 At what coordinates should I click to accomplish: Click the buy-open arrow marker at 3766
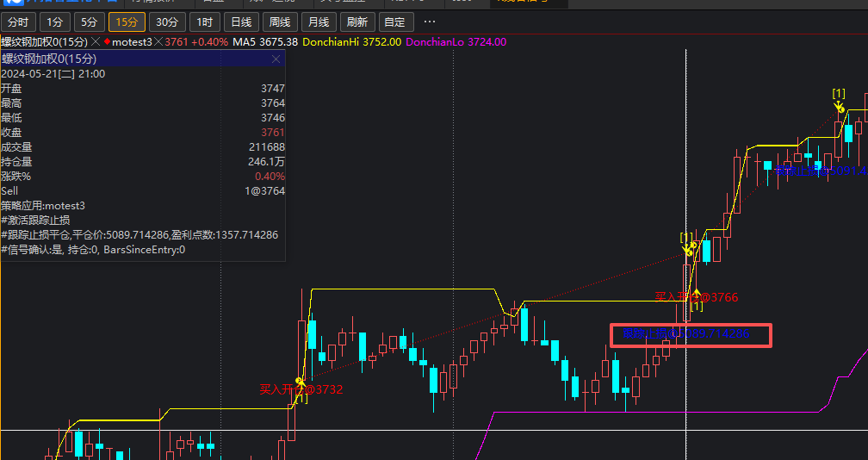point(697,294)
